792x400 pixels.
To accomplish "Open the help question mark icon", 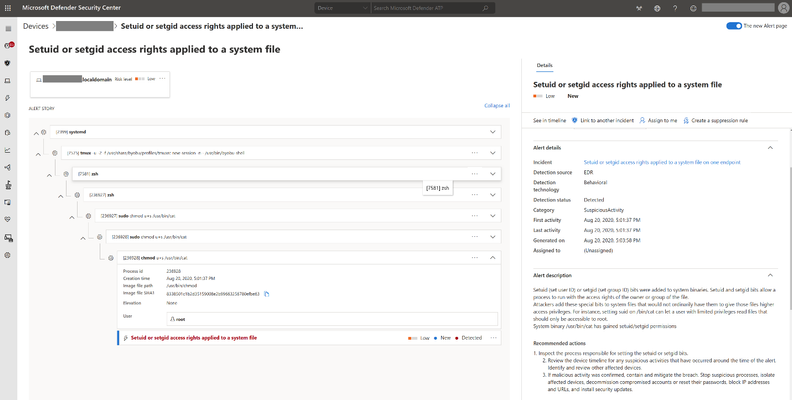I will click(675, 8).
